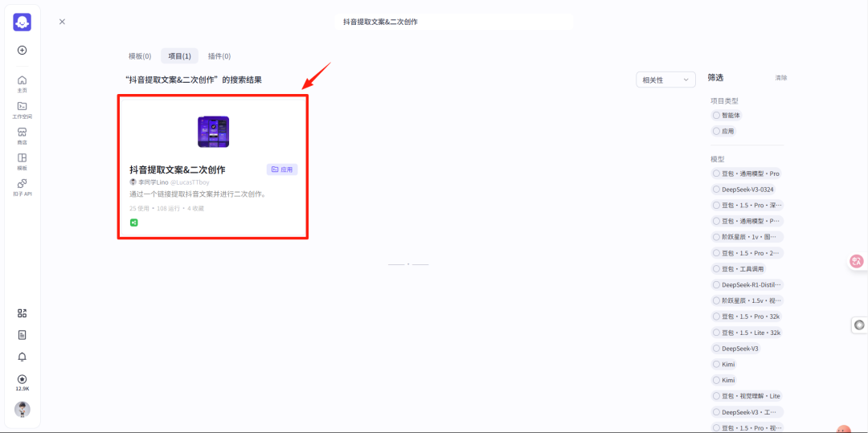Screen dimensions: 868x433
Task: Select the 应用 project type filter
Action: (x=724, y=132)
